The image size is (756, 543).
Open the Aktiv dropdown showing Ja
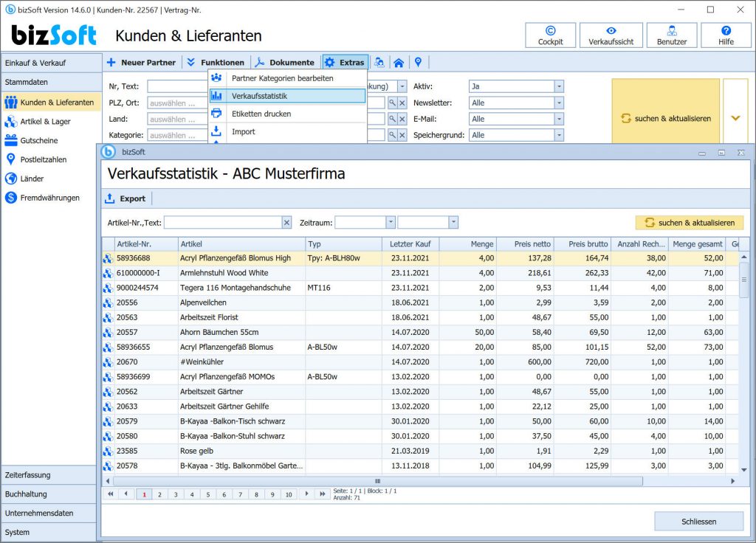(559, 86)
